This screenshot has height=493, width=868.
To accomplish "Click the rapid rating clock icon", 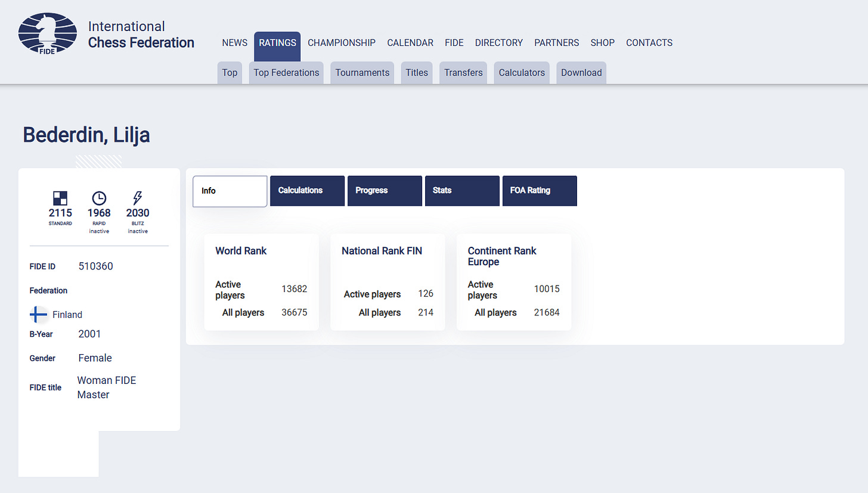I will coord(99,198).
